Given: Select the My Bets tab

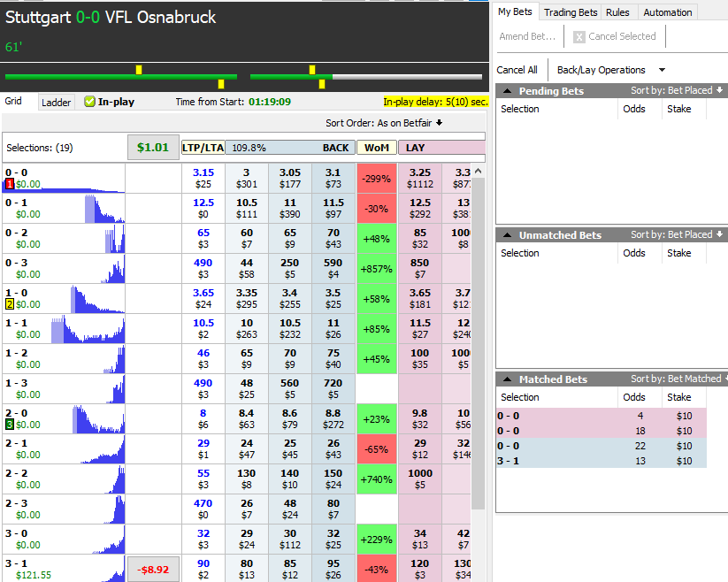Looking at the screenshot, I should tap(515, 11).
